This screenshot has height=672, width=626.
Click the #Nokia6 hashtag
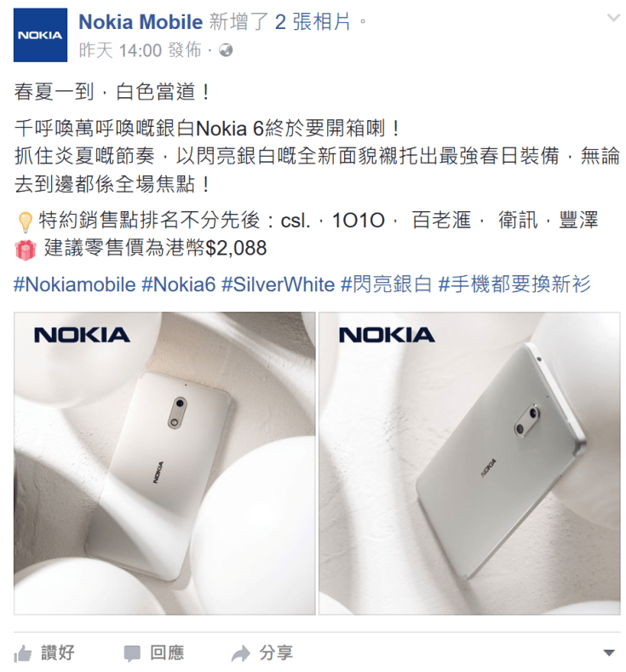click(x=178, y=284)
